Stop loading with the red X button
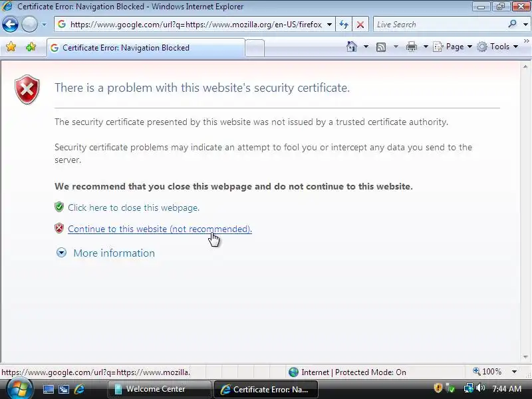The height and width of the screenshot is (399, 532). pos(360,25)
